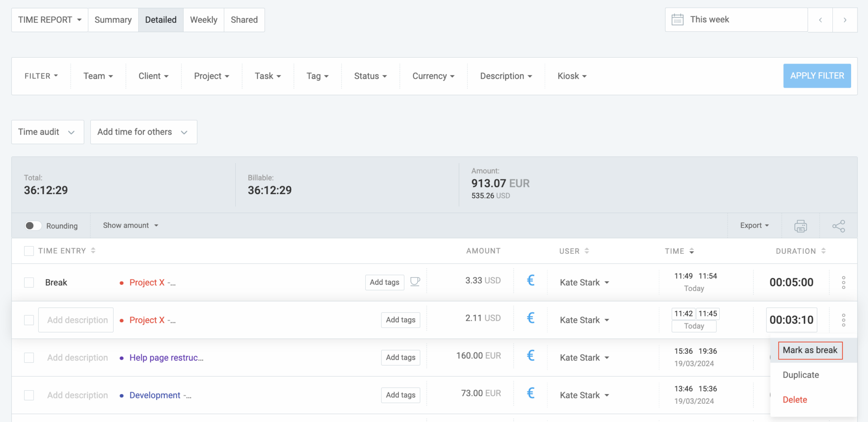Viewport: 868px width, 422px height.
Task: Check the select-all Time Entry checkbox
Action: 29,251
